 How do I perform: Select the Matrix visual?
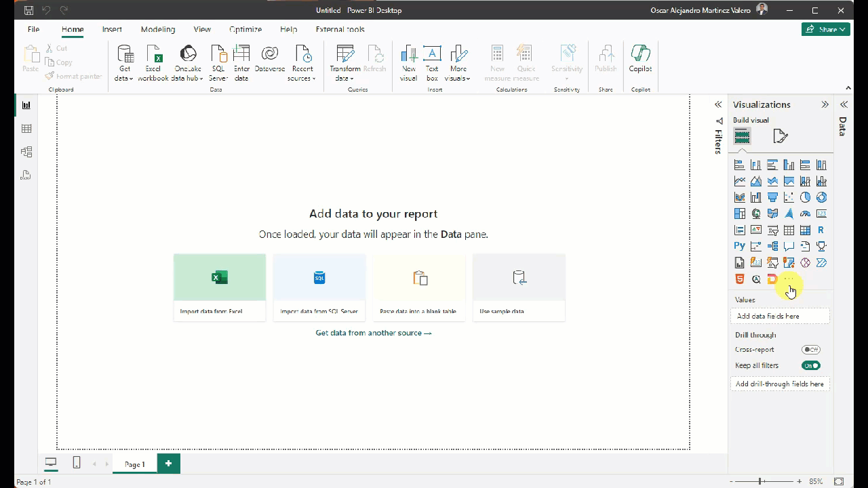point(805,230)
